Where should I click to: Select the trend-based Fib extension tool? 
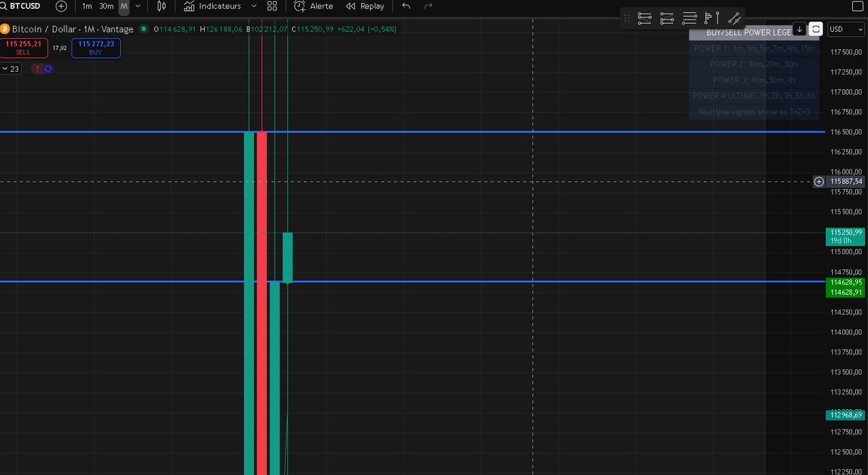[667, 18]
